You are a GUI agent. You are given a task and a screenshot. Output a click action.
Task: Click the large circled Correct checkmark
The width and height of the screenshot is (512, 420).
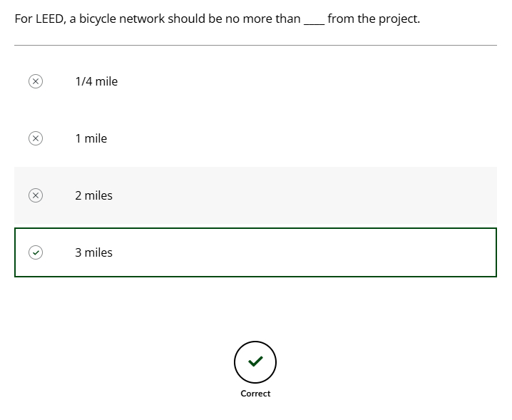[255, 362]
